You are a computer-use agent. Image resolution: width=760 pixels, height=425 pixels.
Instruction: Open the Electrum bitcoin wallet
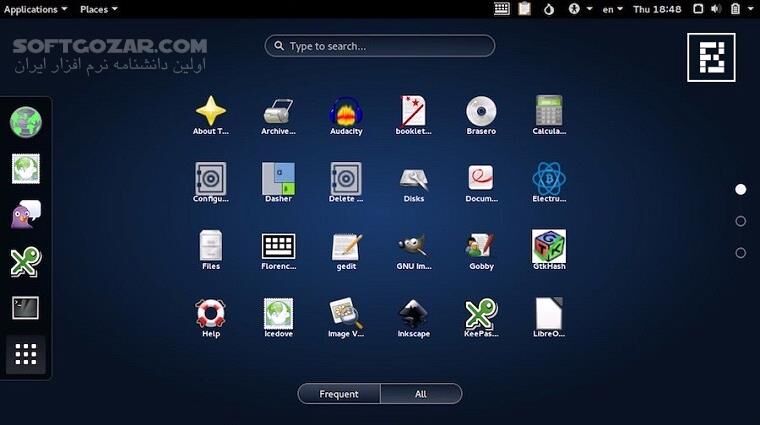click(x=549, y=179)
